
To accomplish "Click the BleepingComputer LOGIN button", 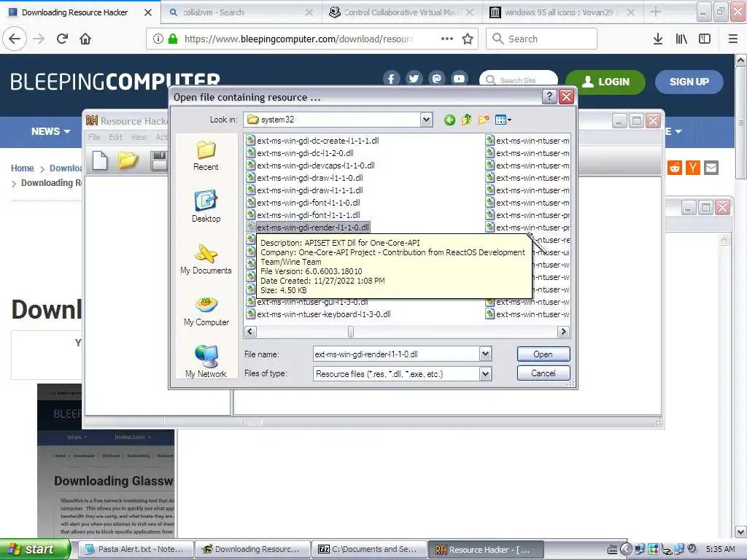I will [605, 82].
